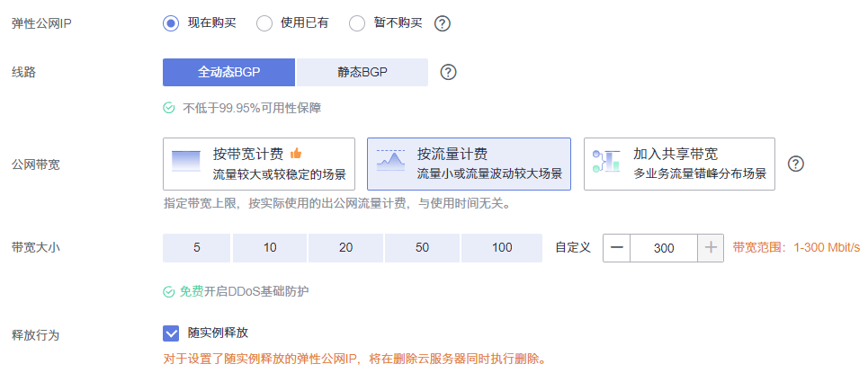Choose the 100 Mbit/s bandwidth preset

pyautogui.click(x=502, y=247)
